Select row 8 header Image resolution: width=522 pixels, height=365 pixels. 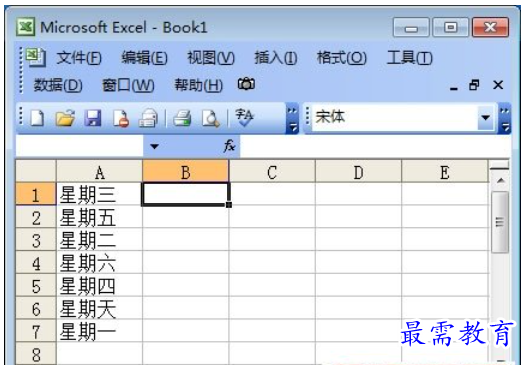tap(36, 353)
